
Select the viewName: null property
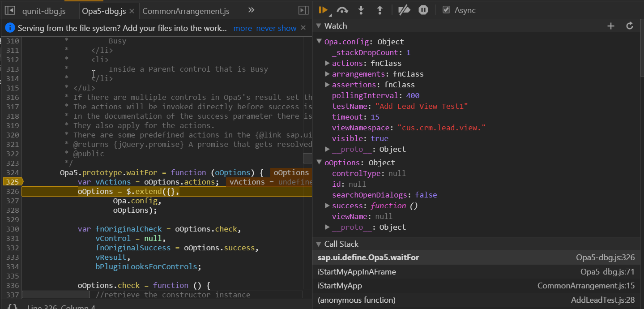(x=362, y=216)
